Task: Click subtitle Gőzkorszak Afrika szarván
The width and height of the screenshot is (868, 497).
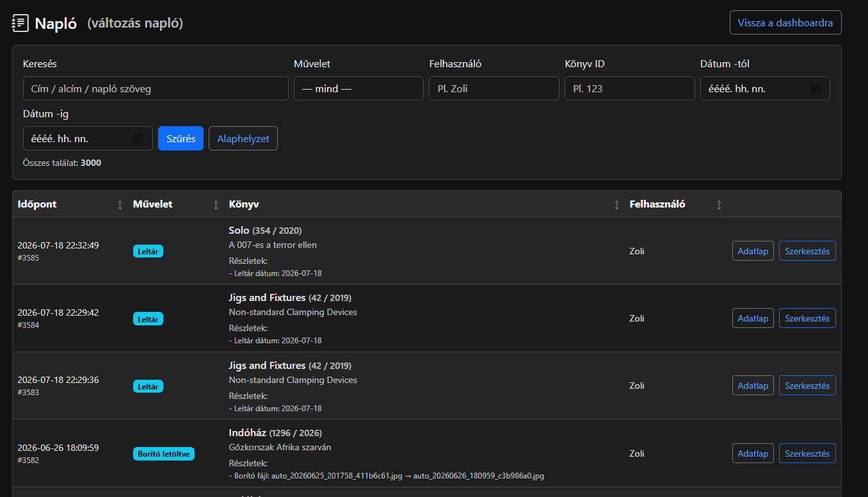Action: [x=280, y=447]
